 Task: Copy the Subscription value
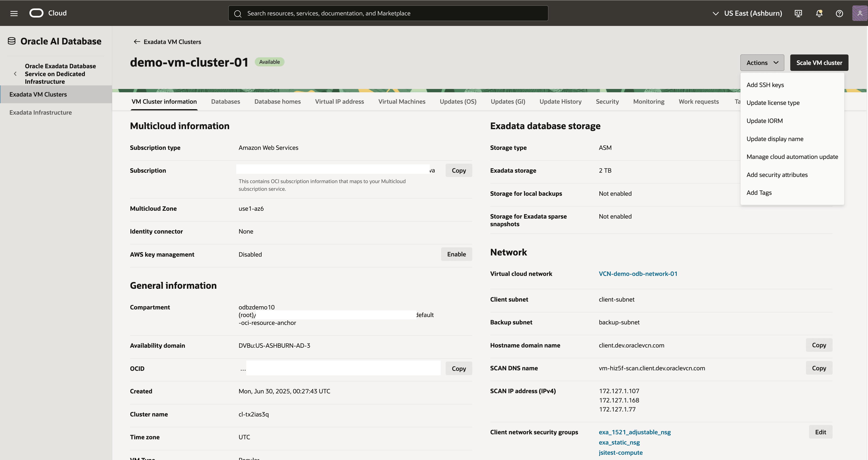458,170
